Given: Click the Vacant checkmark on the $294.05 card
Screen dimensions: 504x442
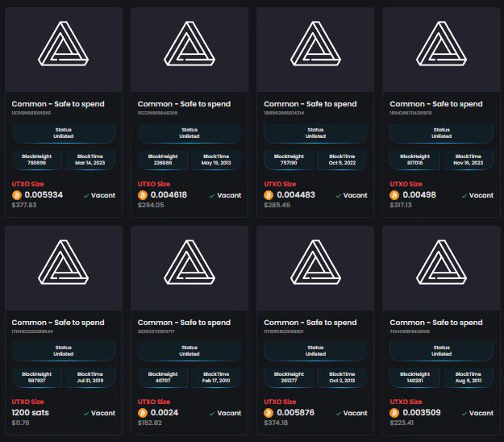Looking at the screenshot, I should (212, 196).
